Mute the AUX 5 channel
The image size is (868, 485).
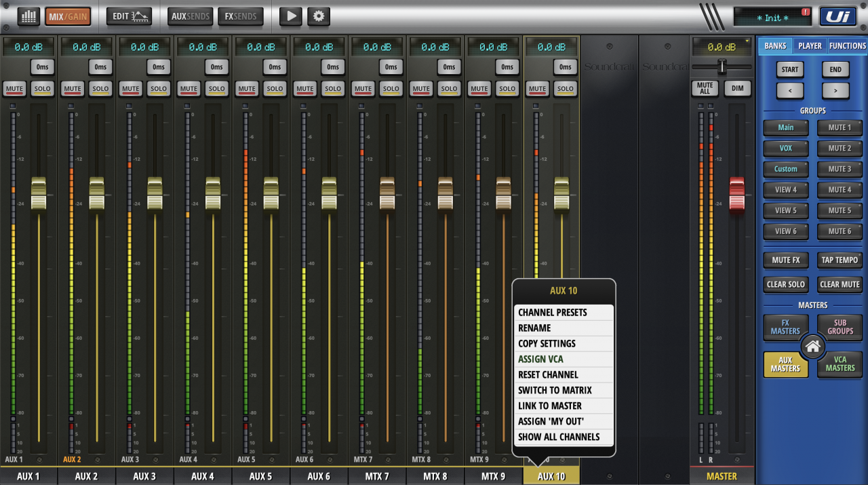(x=247, y=89)
